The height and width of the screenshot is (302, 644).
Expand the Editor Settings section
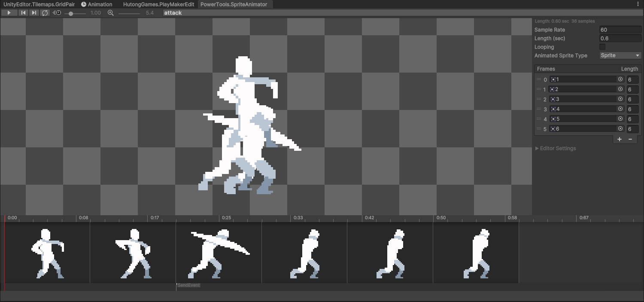pos(556,148)
